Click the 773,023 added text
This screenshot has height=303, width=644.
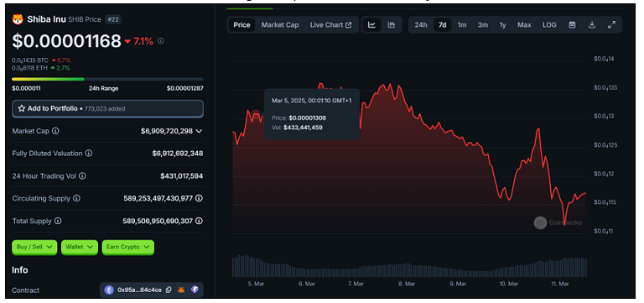coord(105,109)
